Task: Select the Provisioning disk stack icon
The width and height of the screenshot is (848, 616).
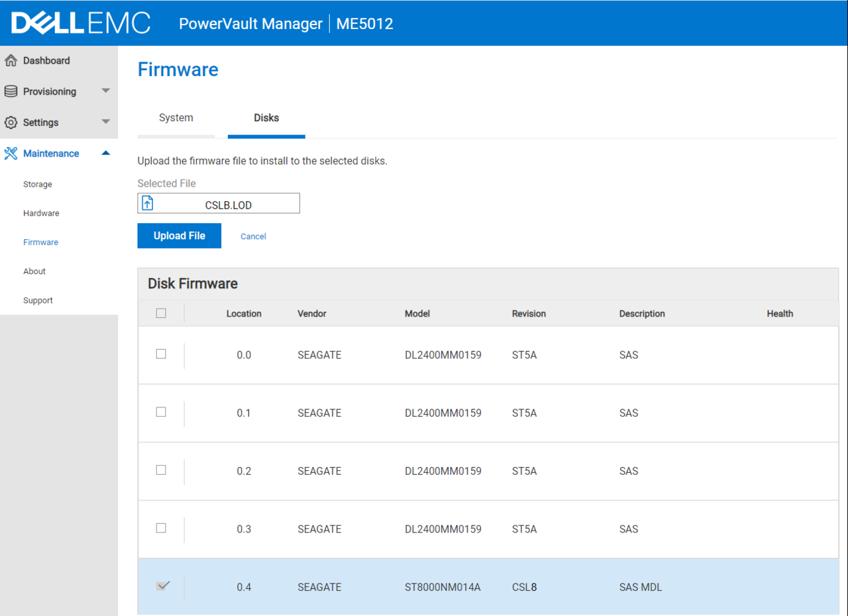Action: click(11, 91)
